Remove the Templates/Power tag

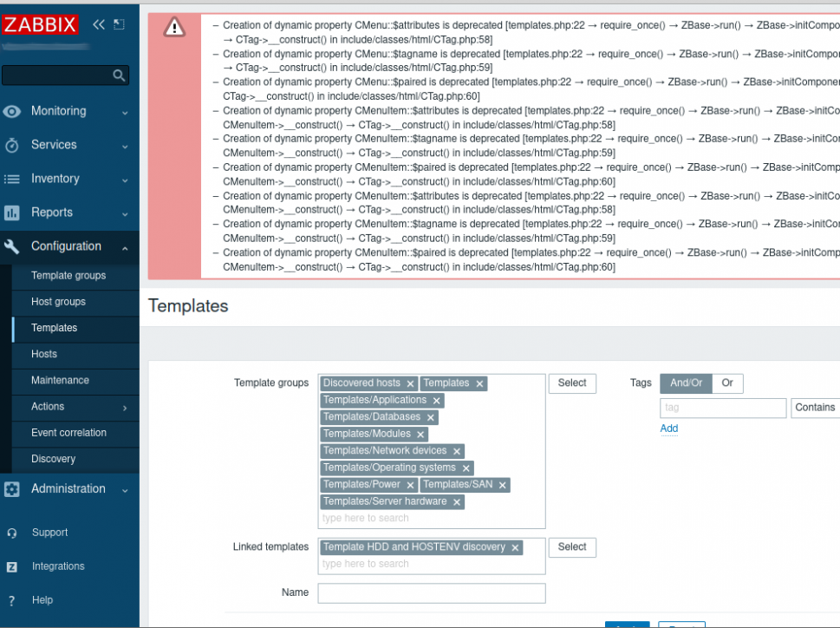410,485
